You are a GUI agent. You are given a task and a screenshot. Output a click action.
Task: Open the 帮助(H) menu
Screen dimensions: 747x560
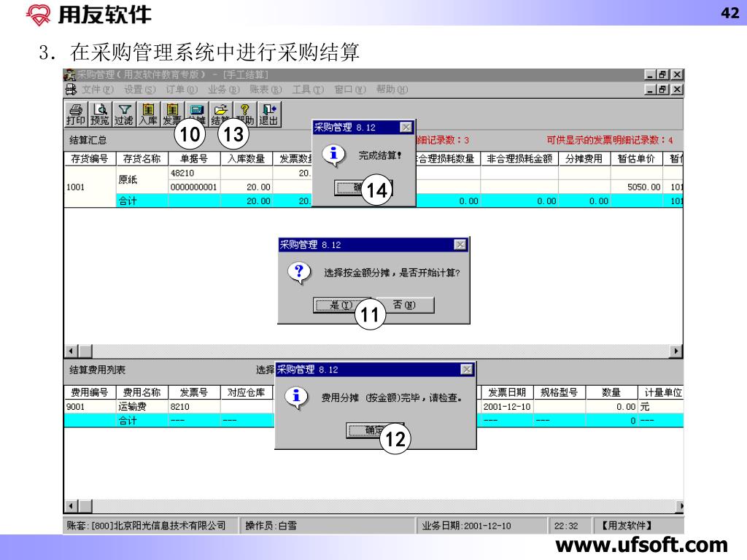[392, 90]
